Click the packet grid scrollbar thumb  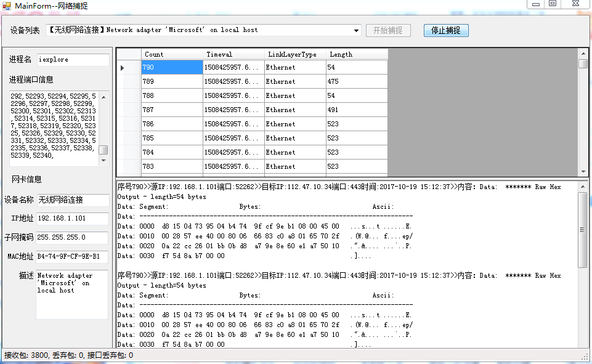tap(583, 63)
